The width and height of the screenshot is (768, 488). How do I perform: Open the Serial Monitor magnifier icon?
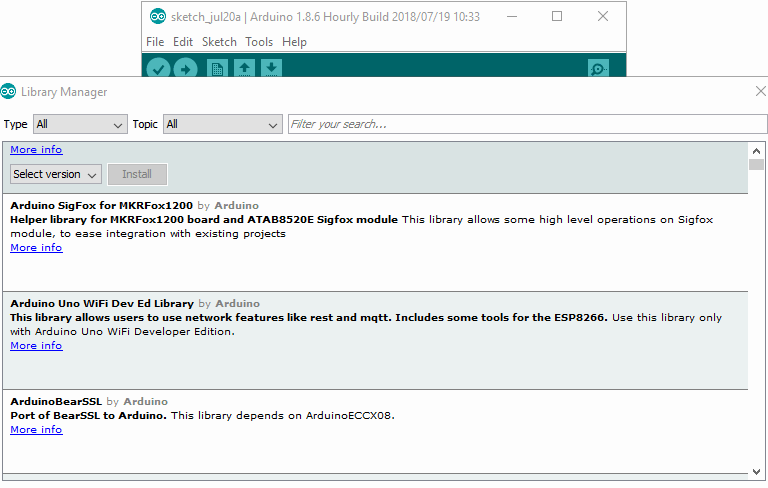click(598, 68)
